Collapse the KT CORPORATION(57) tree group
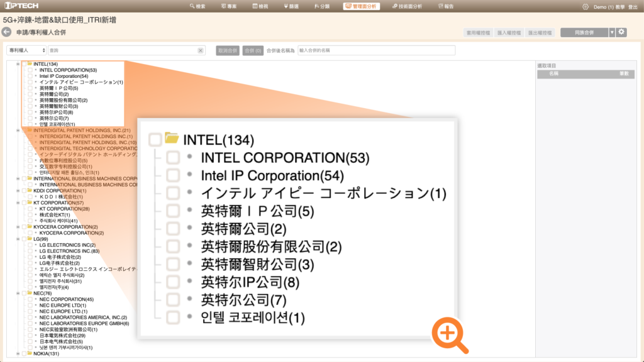 (x=18, y=203)
